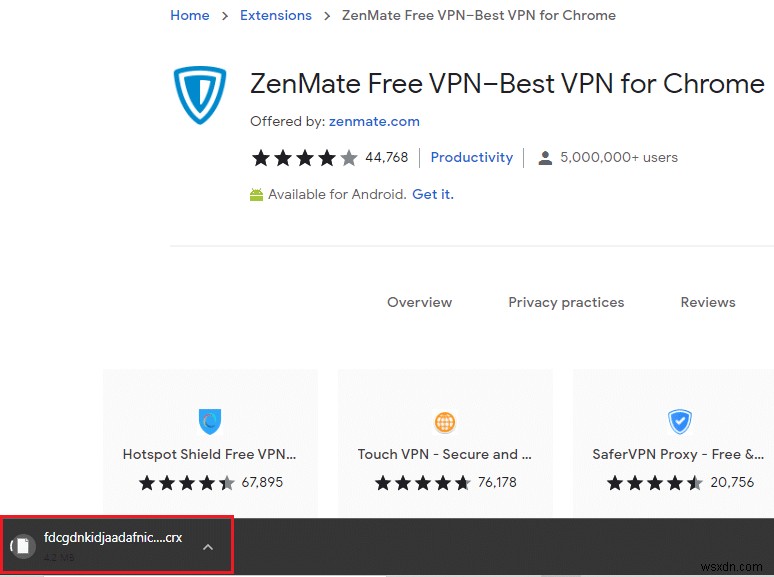Click the Touch VPN globe icon
This screenshot has width=774, height=577.
pyautogui.click(x=445, y=421)
